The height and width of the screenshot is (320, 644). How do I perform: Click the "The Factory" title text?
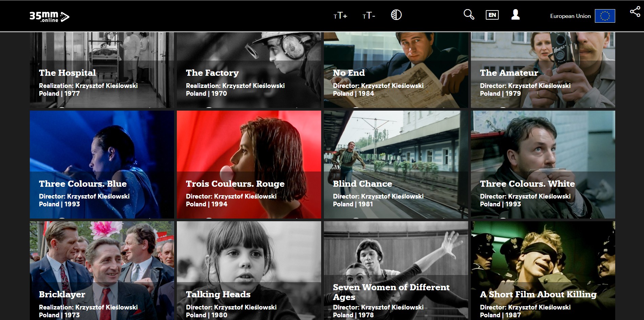pyautogui.click(x=212, y=73)
